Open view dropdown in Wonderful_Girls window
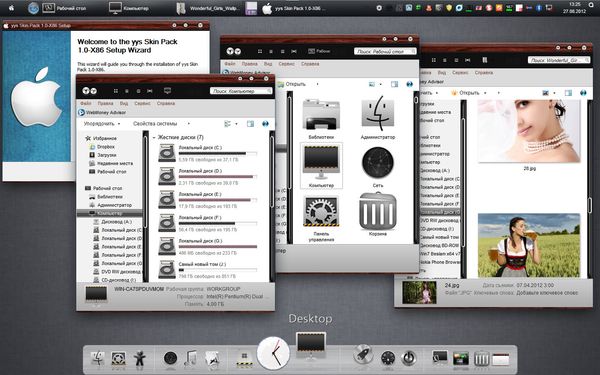Image resolution: width=600 pixels, height=375 pixels. coord(554,93)
